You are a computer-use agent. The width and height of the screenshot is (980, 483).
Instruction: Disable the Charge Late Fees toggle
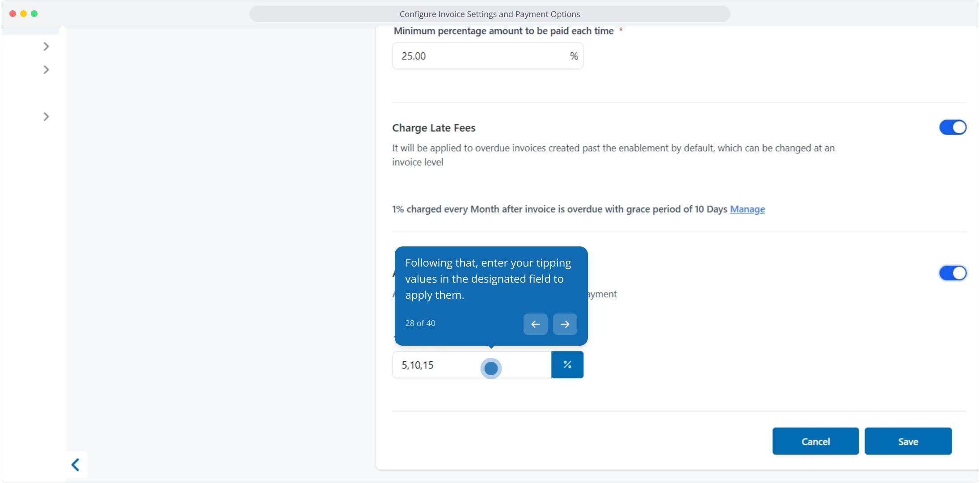952,127
